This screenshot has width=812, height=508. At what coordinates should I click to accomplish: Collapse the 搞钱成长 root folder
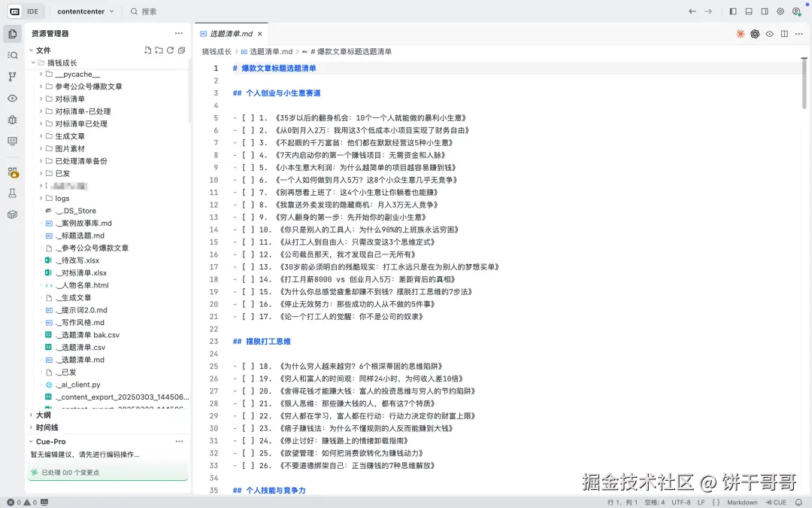point(33,62)
